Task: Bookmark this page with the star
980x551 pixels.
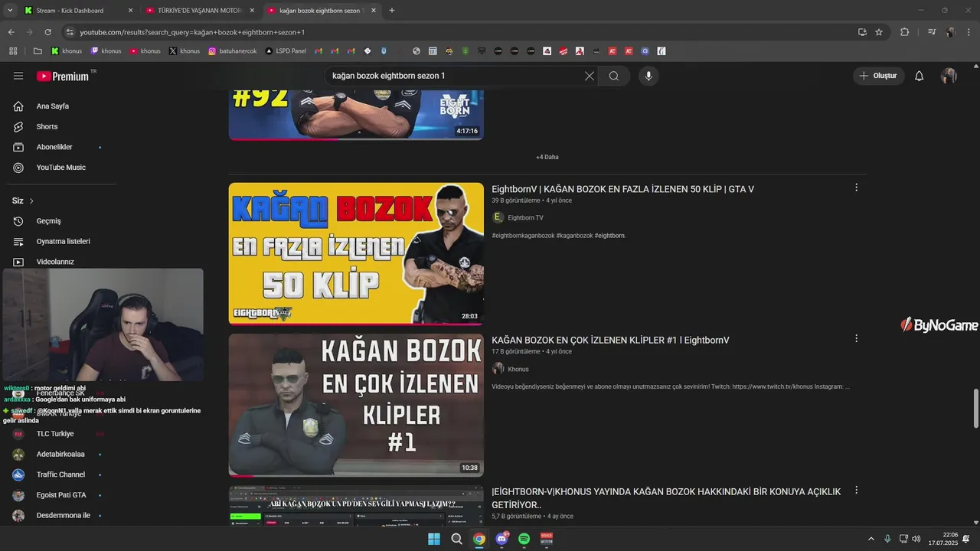Action: pos(879,32)
